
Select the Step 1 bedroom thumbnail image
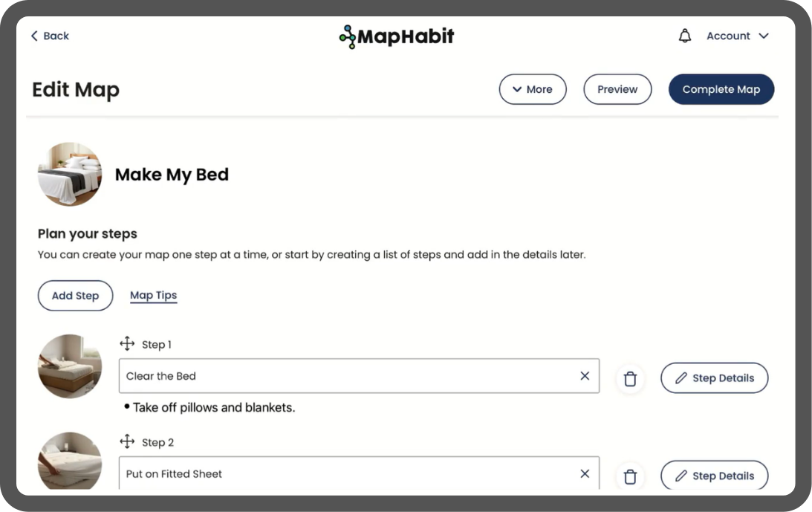point(70,366)
